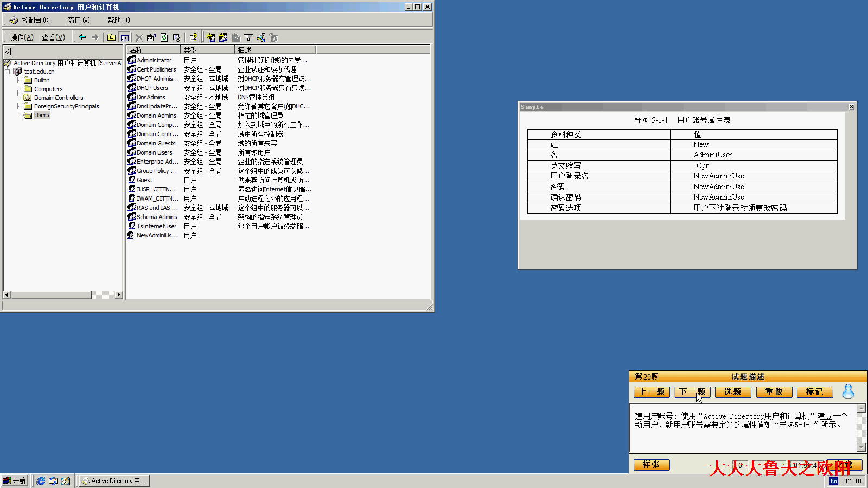Sort by the 描述 column header
Image resolution: width=868 pixels, height=488 pixels.
[276, 50]
